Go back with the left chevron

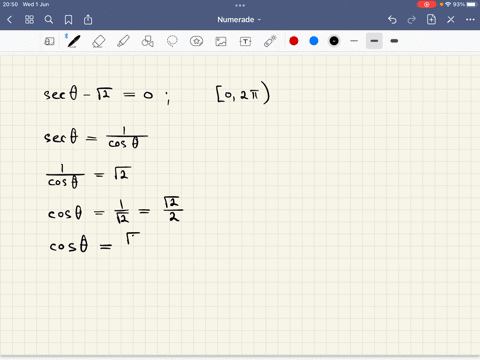[x=9, y=20]
